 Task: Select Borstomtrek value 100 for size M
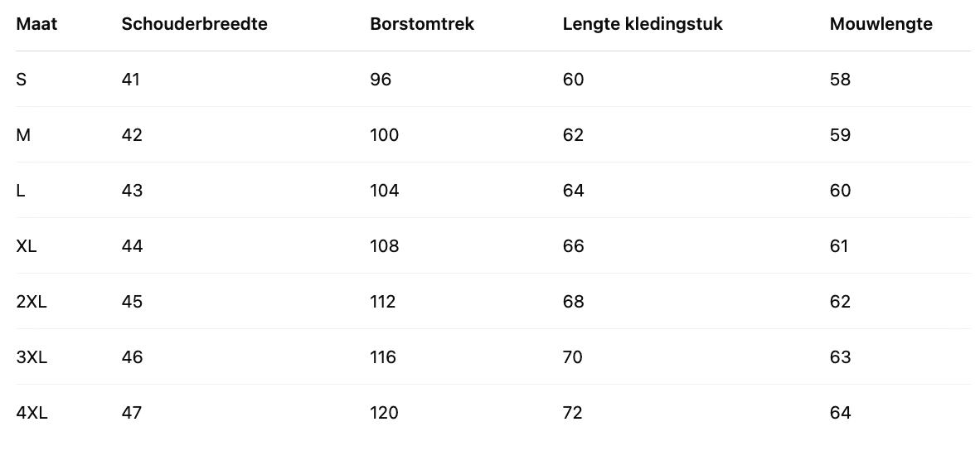point(385,135)
